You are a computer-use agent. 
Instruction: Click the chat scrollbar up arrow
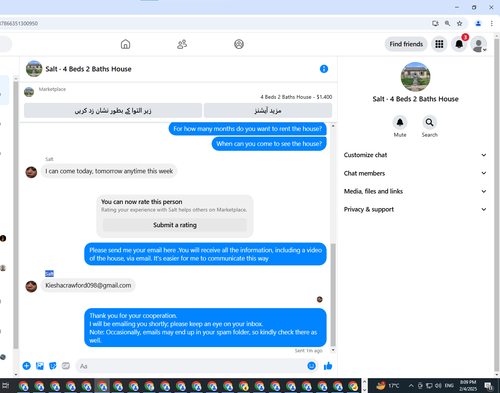(333, 126)
